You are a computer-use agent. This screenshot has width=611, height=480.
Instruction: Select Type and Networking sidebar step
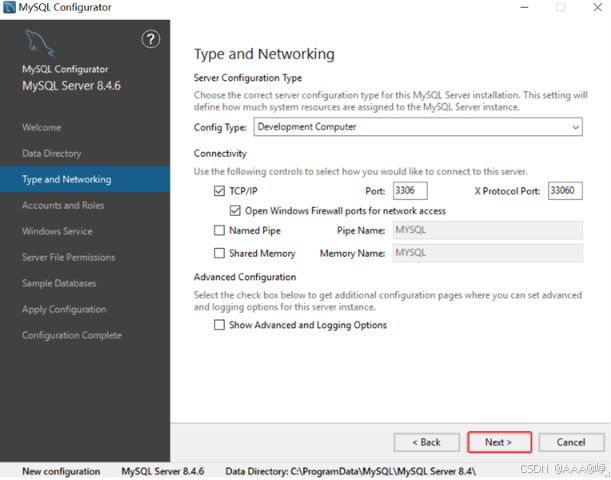[x=85, y=179]
